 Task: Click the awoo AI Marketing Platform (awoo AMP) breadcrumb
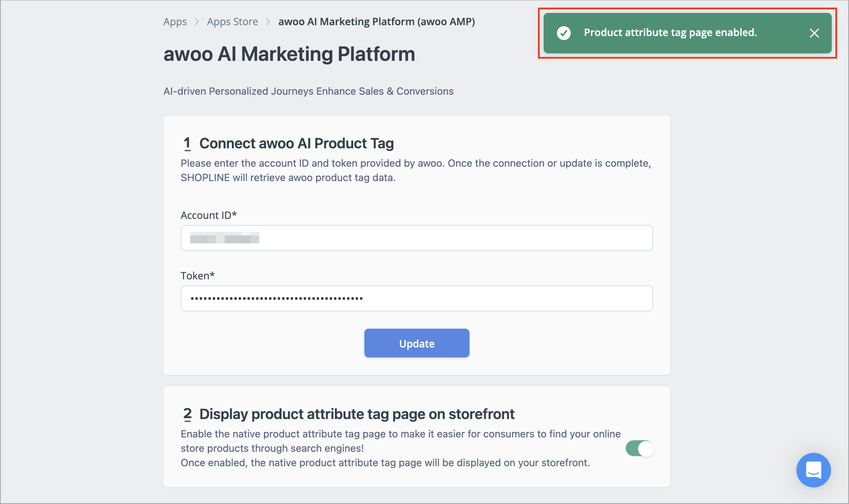pos(377,22)
